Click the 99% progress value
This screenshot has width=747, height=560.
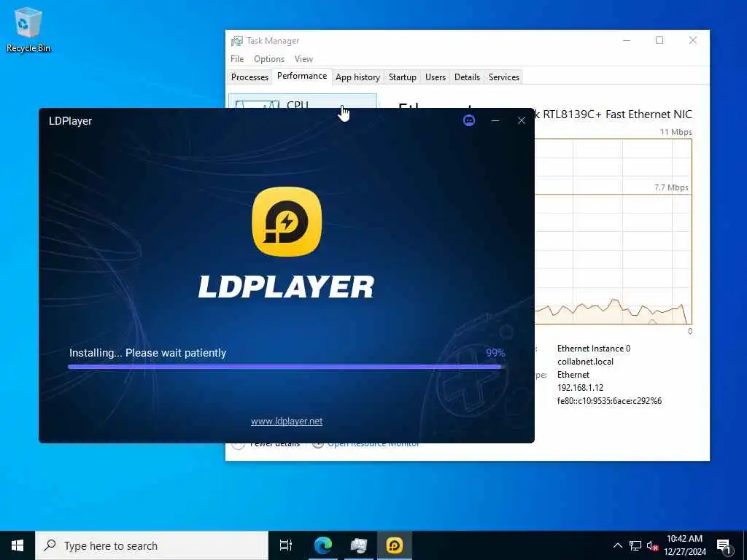[x=495, y=353]
